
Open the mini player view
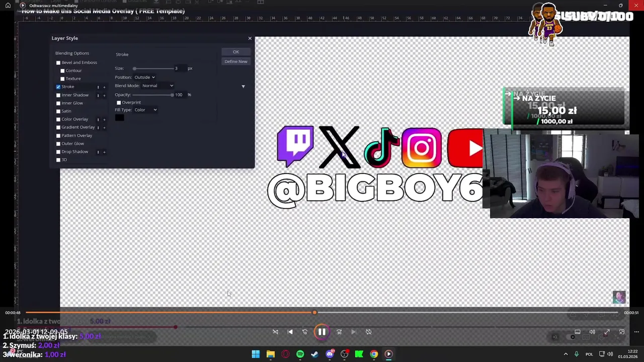622,332
